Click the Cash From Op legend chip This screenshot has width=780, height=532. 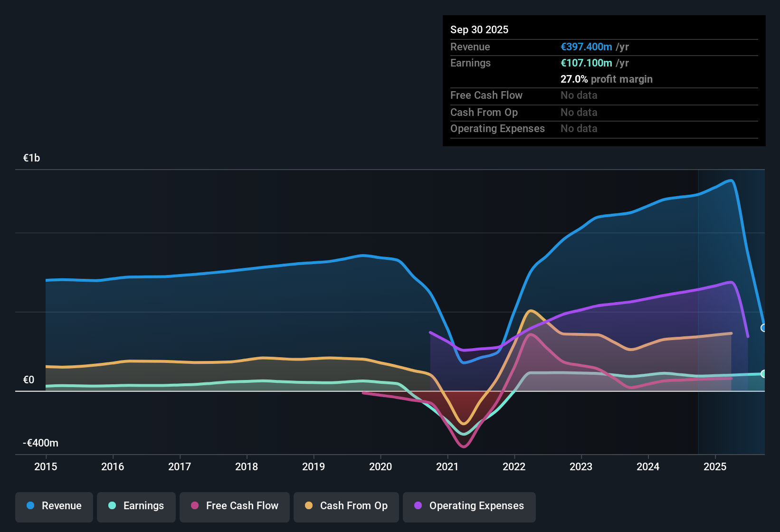click(346, 506)
